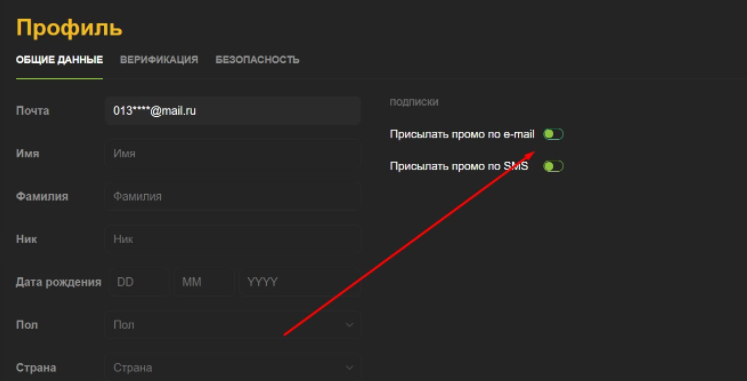Click the Присылать промо по e-mail label
Screen dimensions: 747x381
pyautogui.click(x=462, y=134)
